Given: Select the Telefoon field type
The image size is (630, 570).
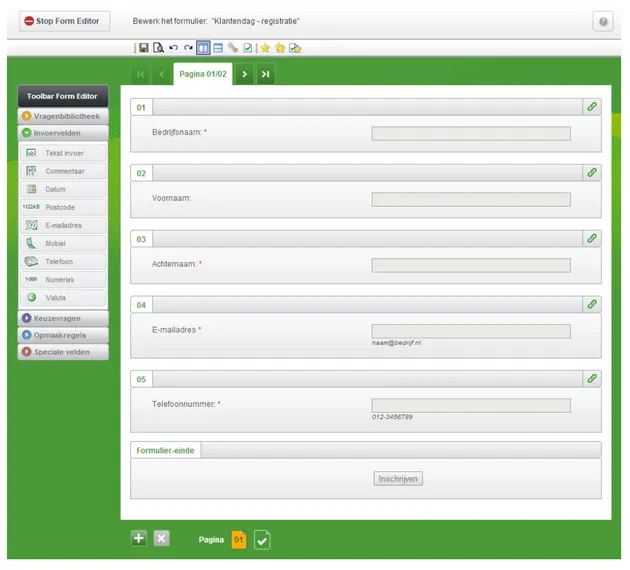Looking at the screenshot, I should click(63, 262).
